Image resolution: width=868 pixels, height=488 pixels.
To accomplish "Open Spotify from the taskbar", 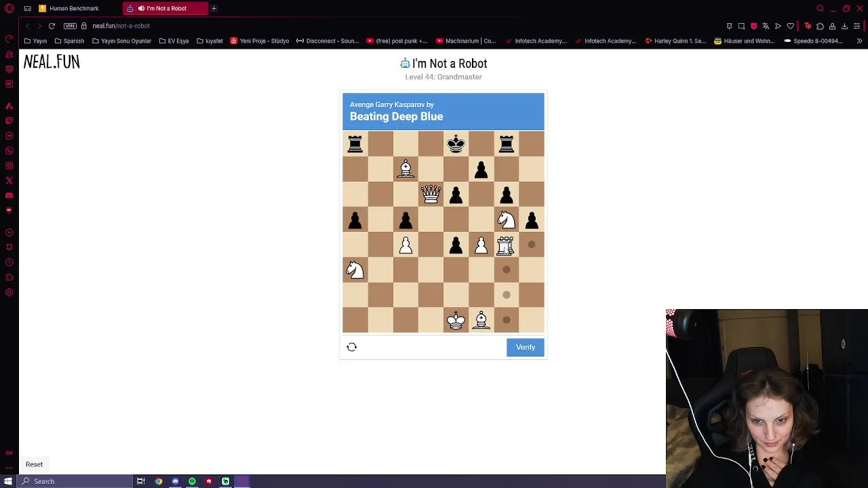I will tap(192, 481).
